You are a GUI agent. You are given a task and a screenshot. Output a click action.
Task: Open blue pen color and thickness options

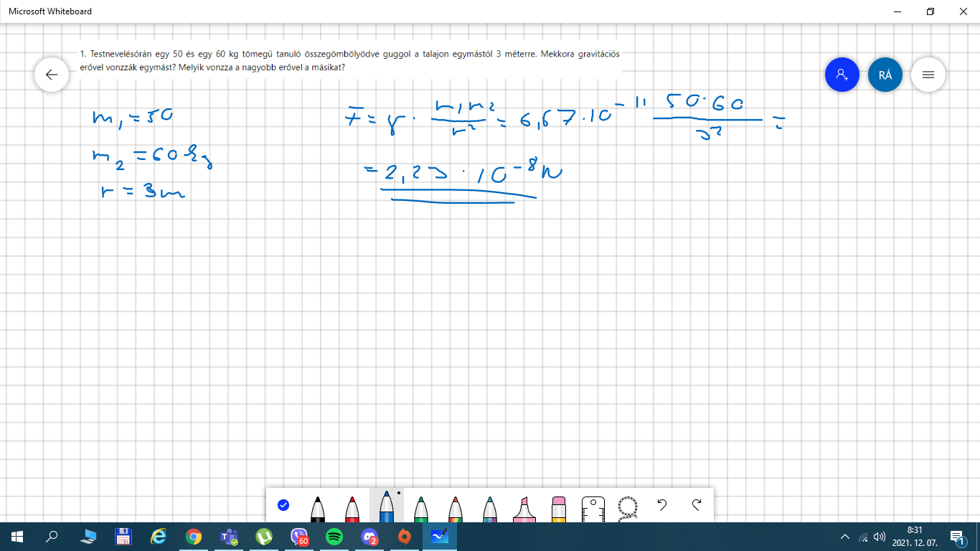pyautogui.click(x=387, y=508)
